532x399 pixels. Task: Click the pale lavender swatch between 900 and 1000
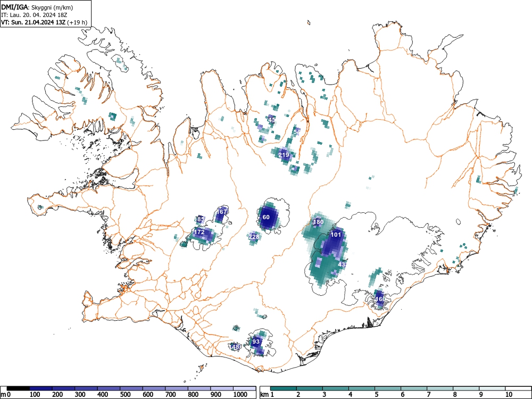222,388
